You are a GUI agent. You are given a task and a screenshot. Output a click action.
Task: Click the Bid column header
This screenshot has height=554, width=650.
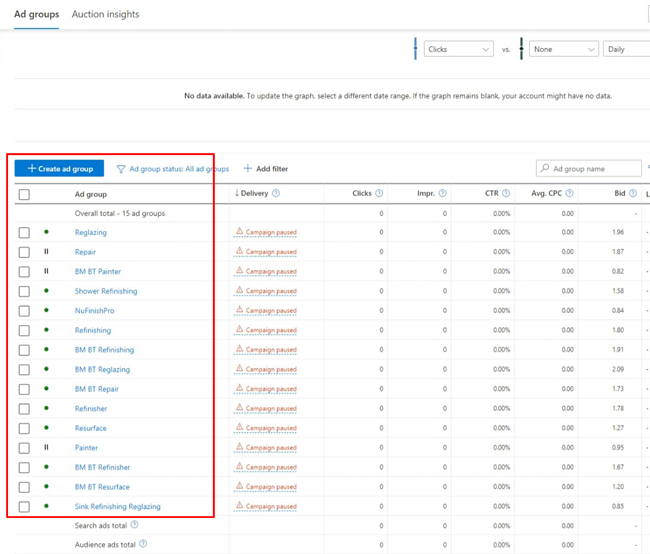coord(620,193)
